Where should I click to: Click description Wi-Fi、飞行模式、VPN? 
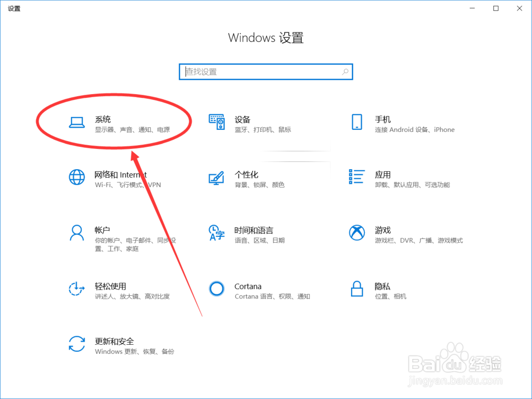point(128,185)
